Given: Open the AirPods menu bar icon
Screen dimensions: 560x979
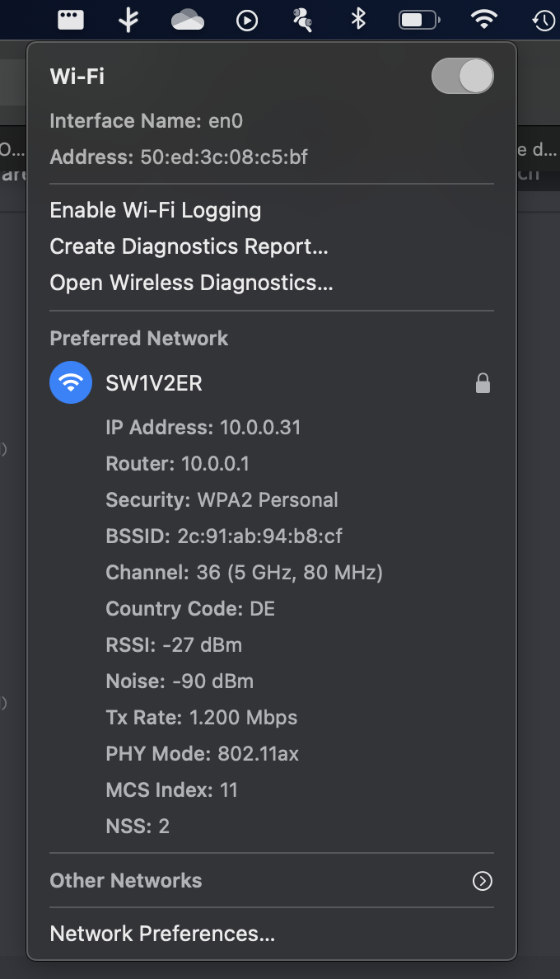Looking at the screenshot, I should click(303, 20).
